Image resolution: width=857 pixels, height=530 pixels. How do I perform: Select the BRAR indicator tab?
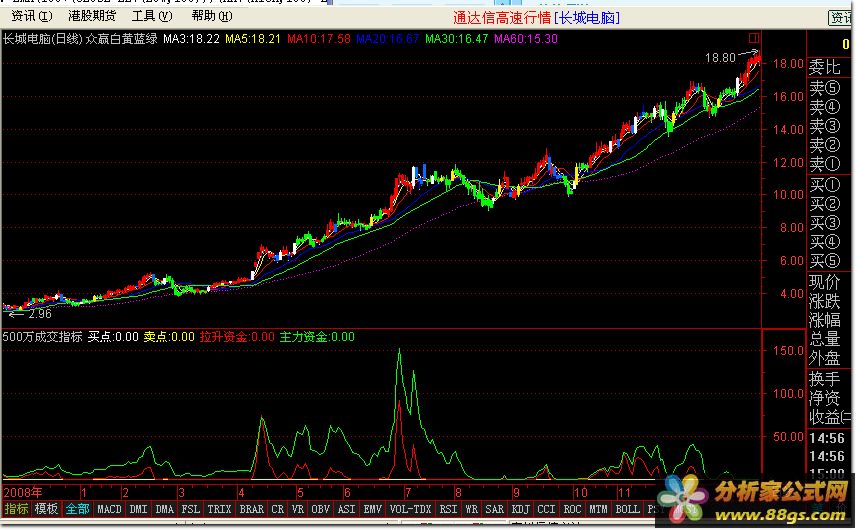[251, 509]
